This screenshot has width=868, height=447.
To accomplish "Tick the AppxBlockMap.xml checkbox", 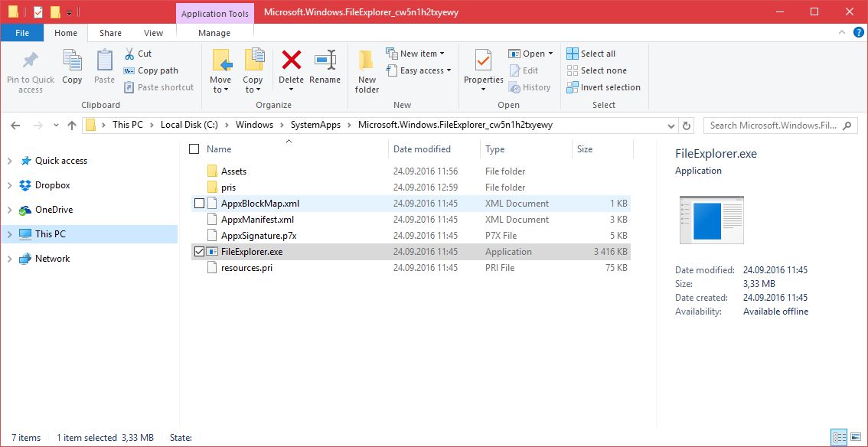I will click(199, 204).
